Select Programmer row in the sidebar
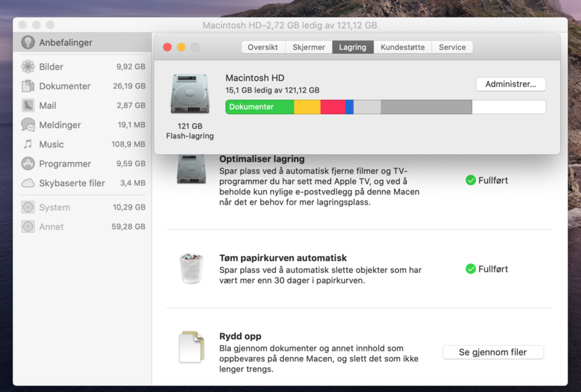581x392 pixels. [83, 163]
